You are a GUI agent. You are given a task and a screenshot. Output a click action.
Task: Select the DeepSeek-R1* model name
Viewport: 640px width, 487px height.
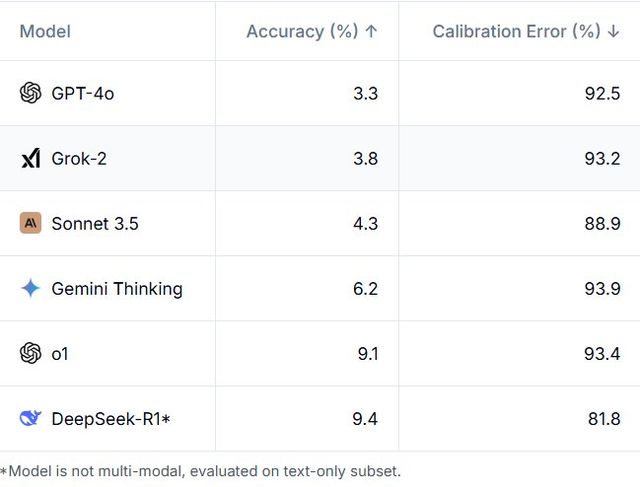click(111, 418)
